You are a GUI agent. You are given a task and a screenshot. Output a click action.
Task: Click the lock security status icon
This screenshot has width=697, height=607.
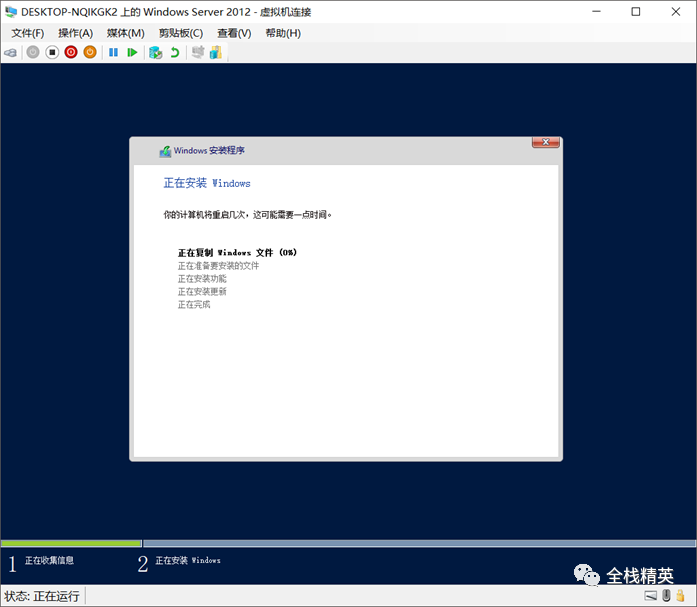click(x=680, y=595)
